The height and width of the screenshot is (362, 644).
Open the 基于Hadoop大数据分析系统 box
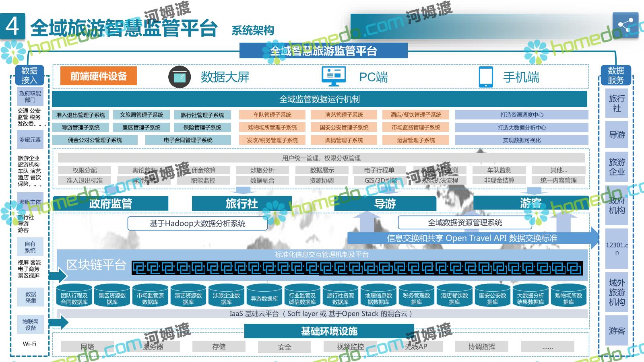point(197,223)
